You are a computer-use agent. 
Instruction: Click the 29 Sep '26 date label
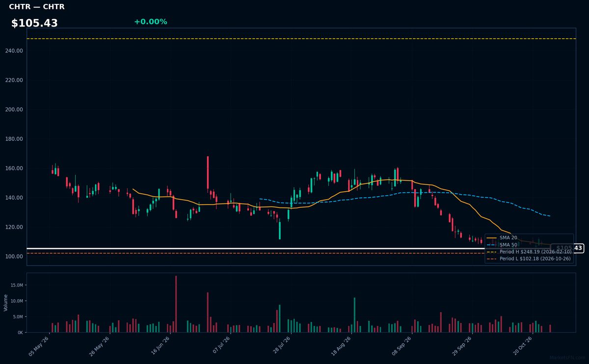[461, 346]
